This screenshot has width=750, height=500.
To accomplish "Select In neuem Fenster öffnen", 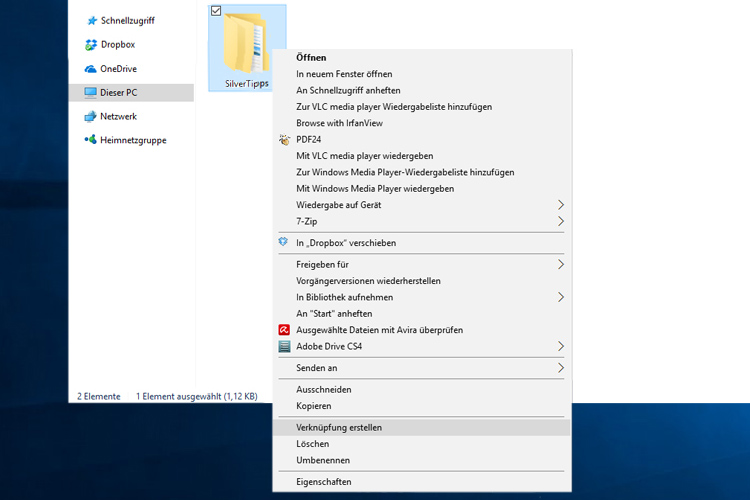I will click(422, 74).
